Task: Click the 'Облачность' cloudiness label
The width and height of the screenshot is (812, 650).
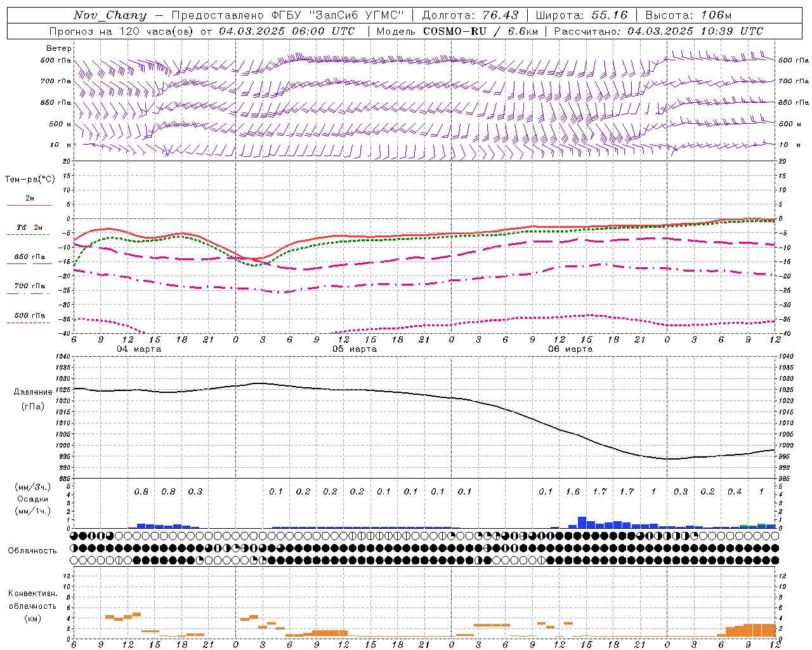Action: (x=32, y=550)
